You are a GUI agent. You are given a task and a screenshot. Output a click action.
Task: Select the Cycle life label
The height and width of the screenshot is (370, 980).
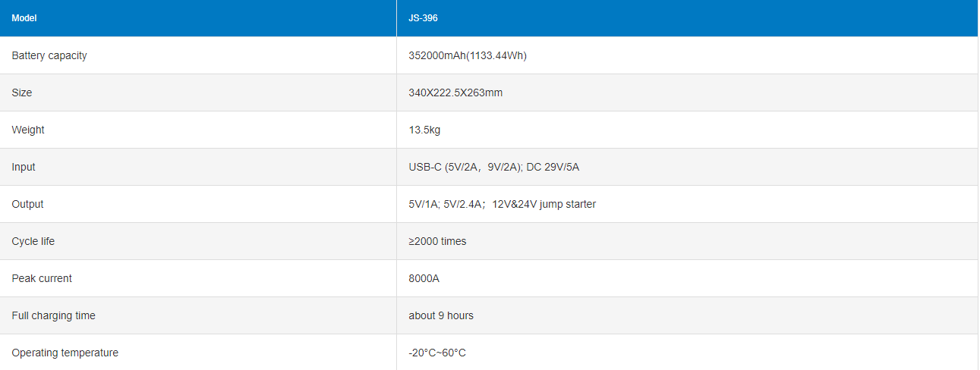33,241
